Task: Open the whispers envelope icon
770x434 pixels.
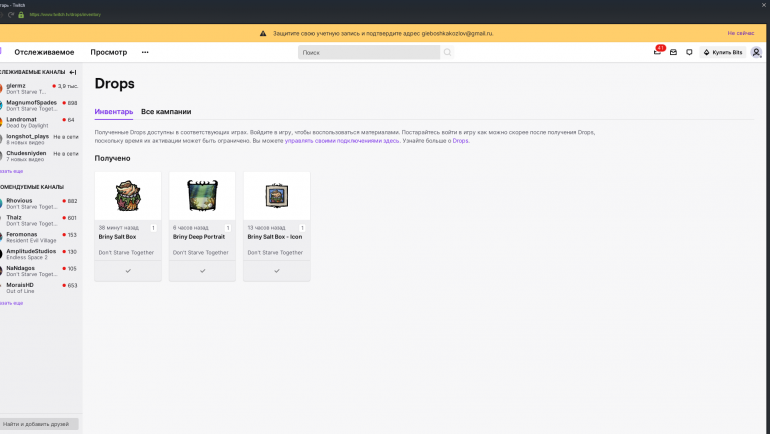Action: [673, 52]
